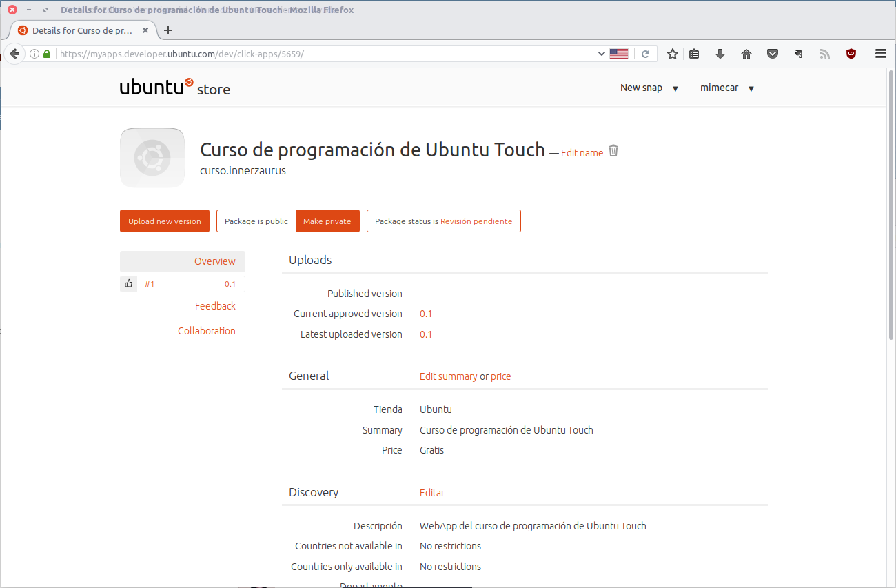The width and height of the screenshot is (896, 588).
Task: Click the site information icon in address bar
Action: click(34, 54)
